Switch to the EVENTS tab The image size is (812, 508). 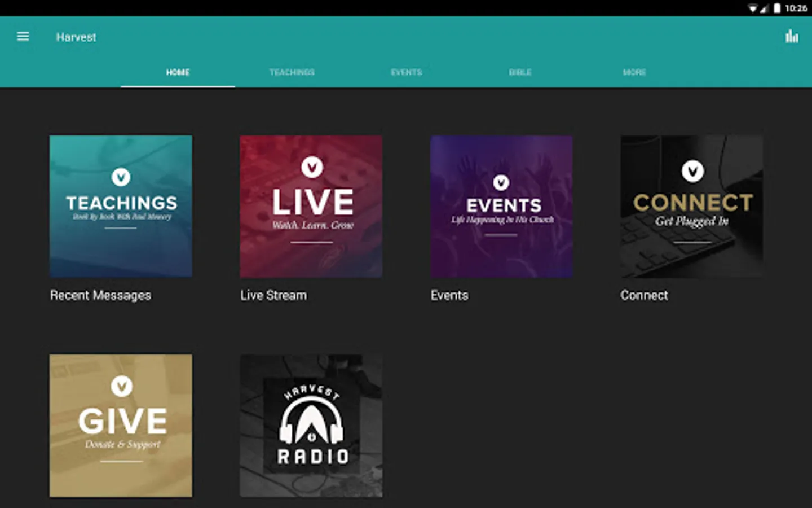(x=406, y=72)
